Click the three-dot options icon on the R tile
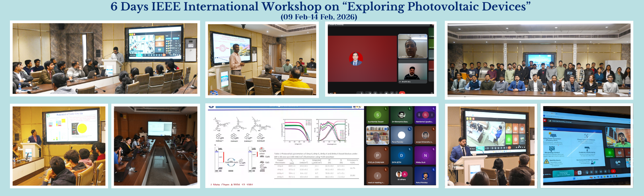Image resolution: width=644 pixels, height=196 pixels. click(x=432, y=115)
